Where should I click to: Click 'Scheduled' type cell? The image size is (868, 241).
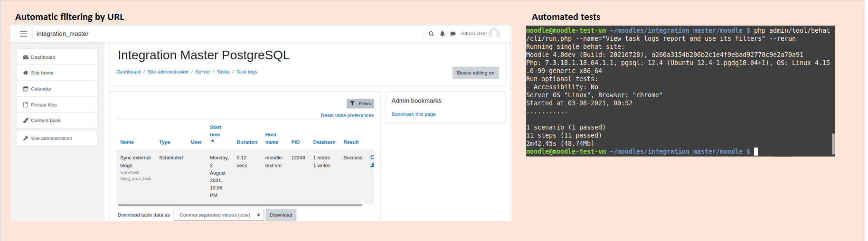171,158
